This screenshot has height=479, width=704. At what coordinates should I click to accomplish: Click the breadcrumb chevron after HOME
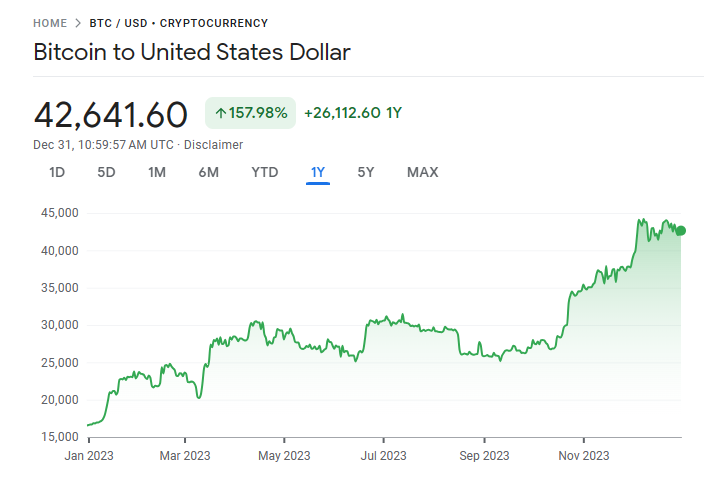coord(78,23)
